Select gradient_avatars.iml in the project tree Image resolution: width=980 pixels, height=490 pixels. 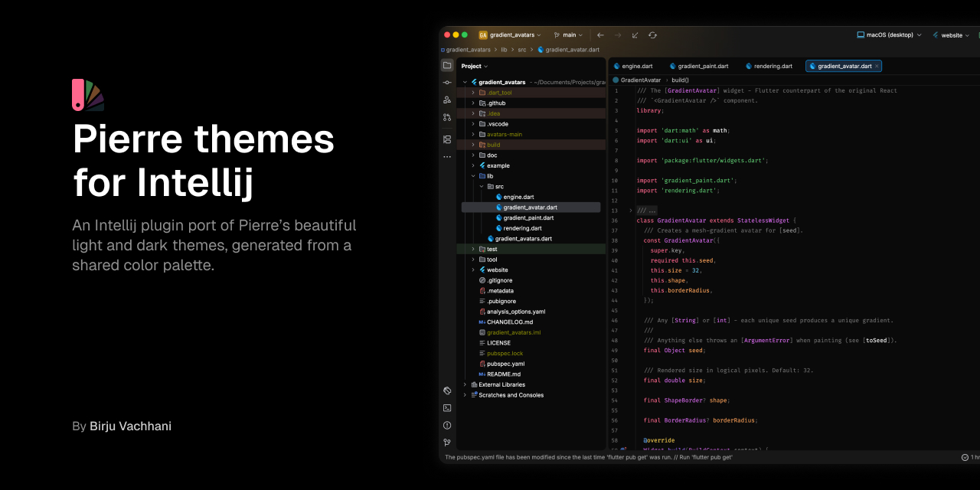point(509,332)
